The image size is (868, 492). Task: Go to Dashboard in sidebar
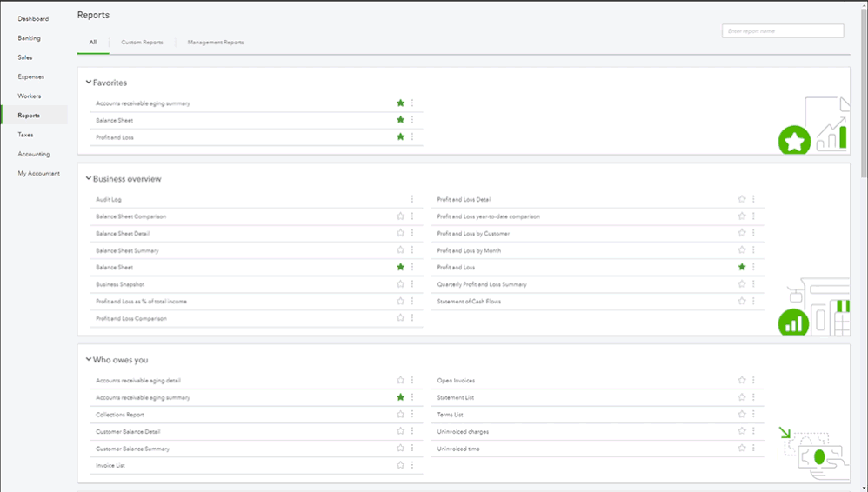point(33,19)
